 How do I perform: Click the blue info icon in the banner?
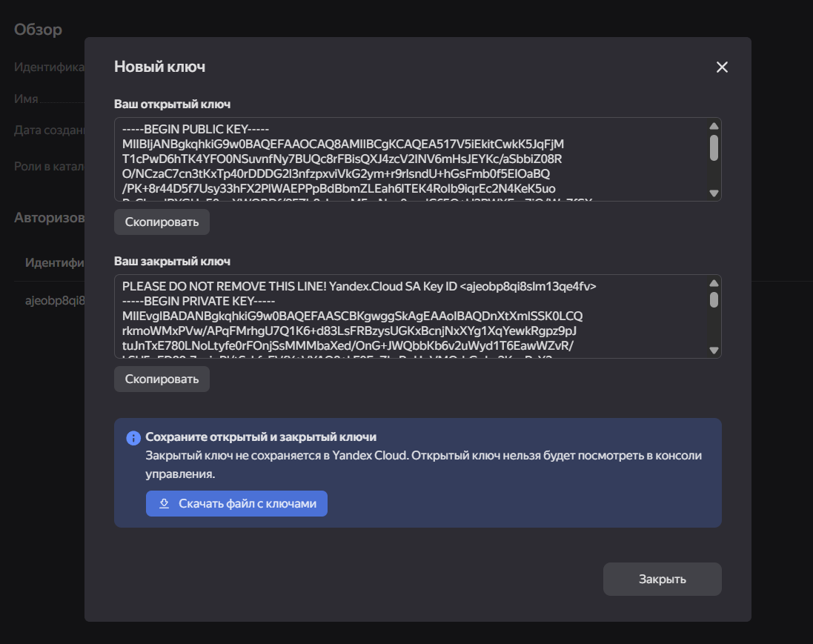click(133, 438)
